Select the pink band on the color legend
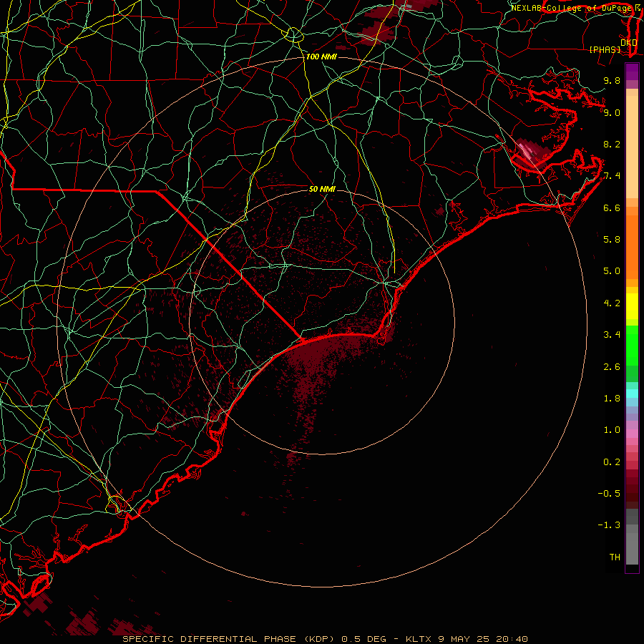Viewport: 644px width, 644px height. click(632, 434)
